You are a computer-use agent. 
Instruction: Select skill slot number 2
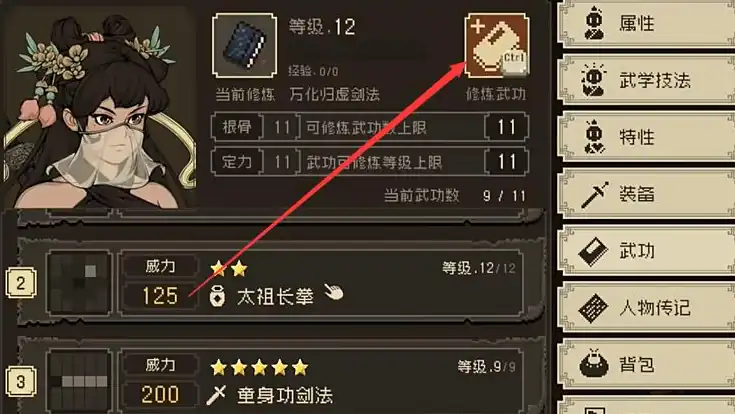pos(21,283)
